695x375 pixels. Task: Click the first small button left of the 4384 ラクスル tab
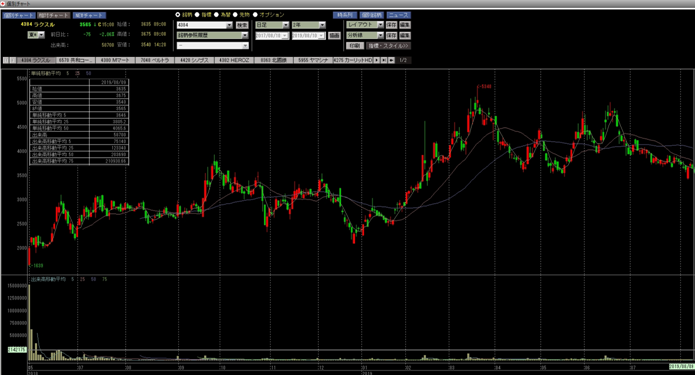[6, 60]
